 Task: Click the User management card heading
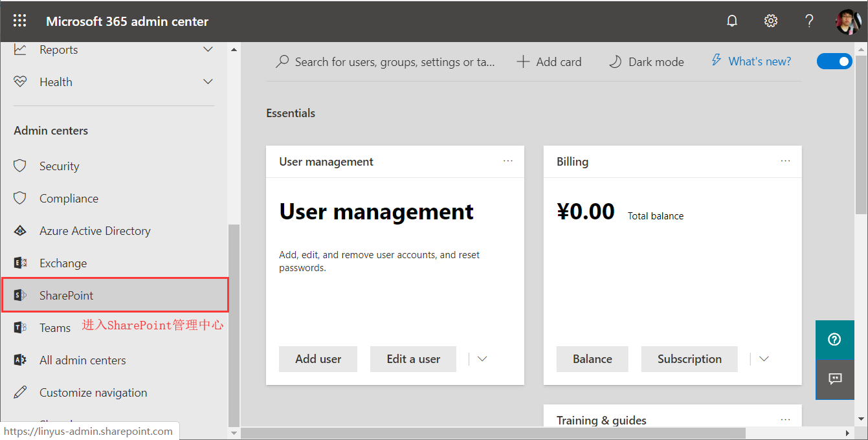[x=376, y=212]
